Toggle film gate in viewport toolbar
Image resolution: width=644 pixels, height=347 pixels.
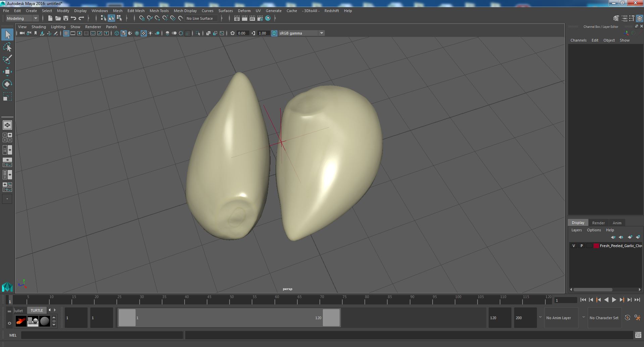click(x=73, y=33)
